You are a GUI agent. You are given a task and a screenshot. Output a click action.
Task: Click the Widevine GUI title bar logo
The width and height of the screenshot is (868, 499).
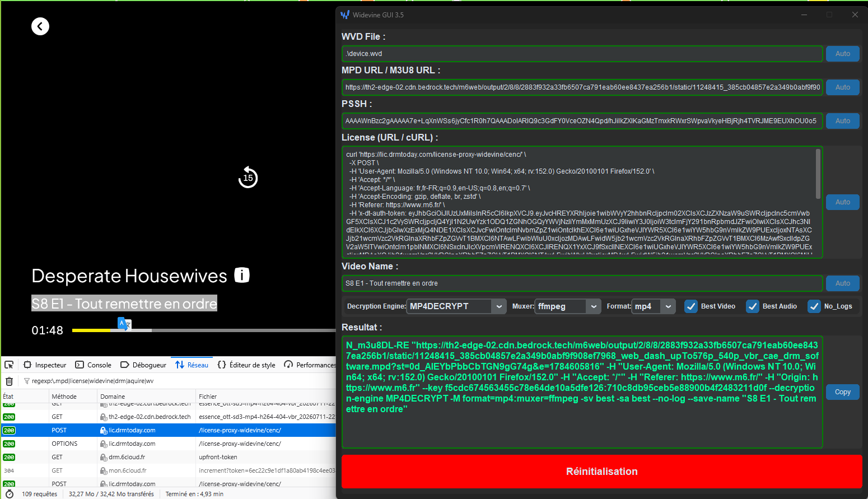pos(345,15)
